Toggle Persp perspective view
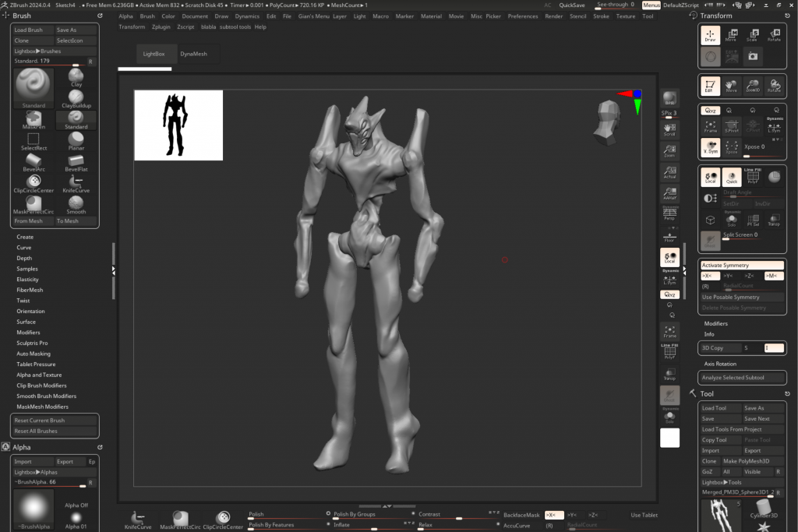 point(669,213)
